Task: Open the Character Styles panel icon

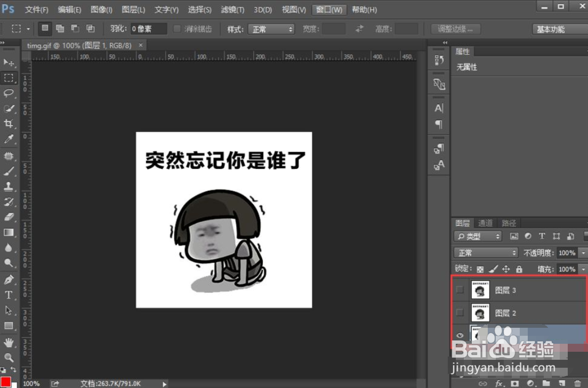Action: coord(439,165)
